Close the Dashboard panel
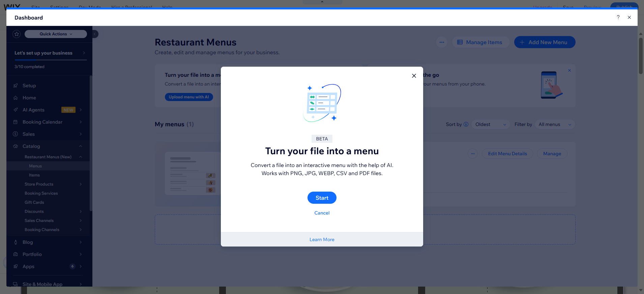This screenshot has width=644, height=294. tap(629, 17)
